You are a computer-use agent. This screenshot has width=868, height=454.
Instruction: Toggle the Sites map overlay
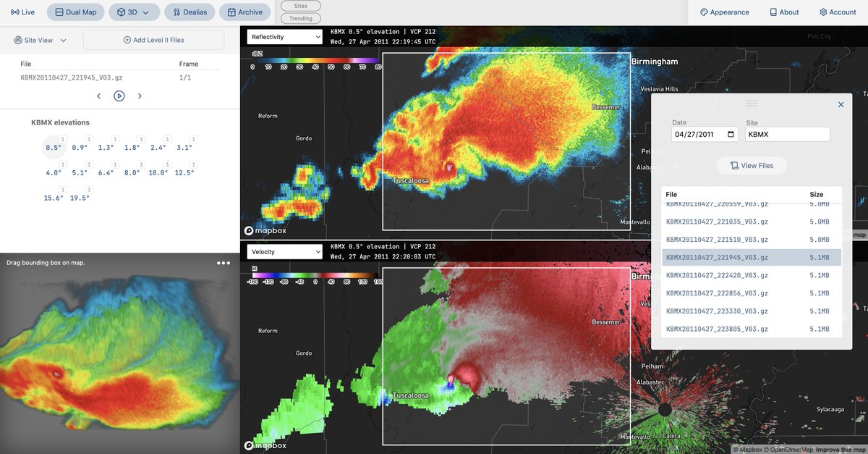(300, 5)
